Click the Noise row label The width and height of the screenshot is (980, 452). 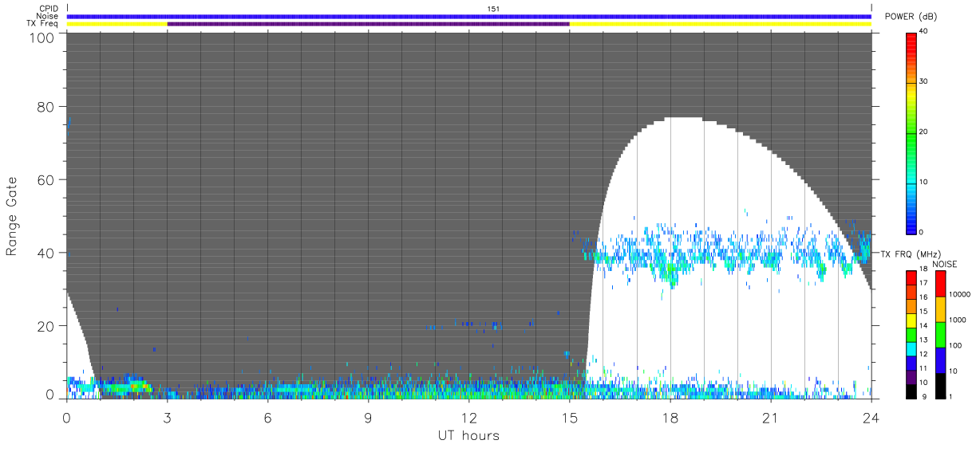47,16
